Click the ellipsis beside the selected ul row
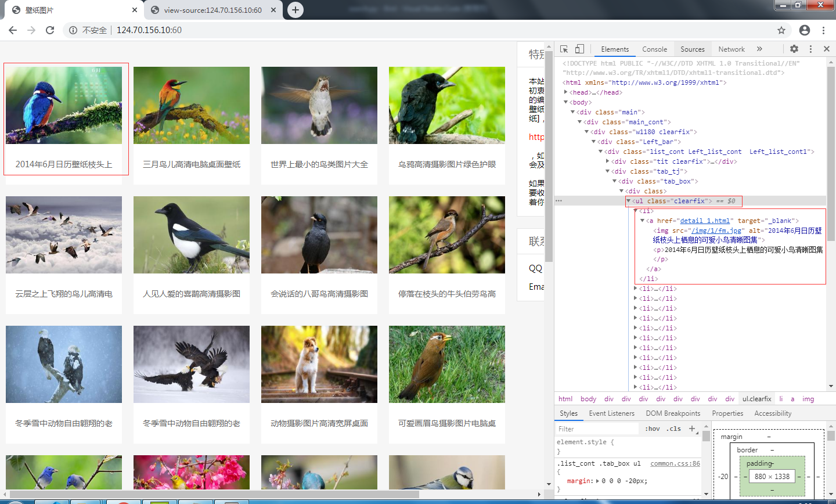This screenshot has width=836, height=504. (558, 201)
